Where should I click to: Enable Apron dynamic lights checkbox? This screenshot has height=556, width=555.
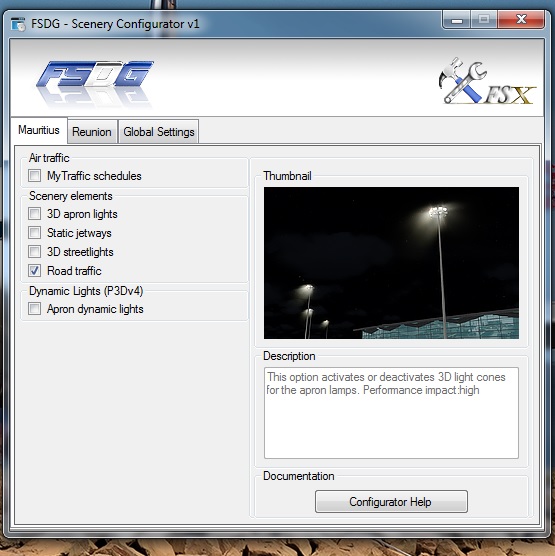34,309
